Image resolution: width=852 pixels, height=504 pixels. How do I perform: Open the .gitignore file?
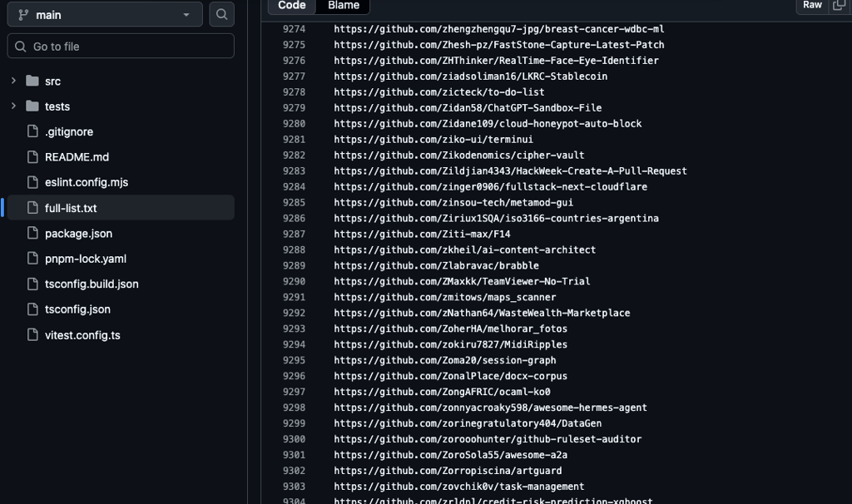tap(69, 132)
